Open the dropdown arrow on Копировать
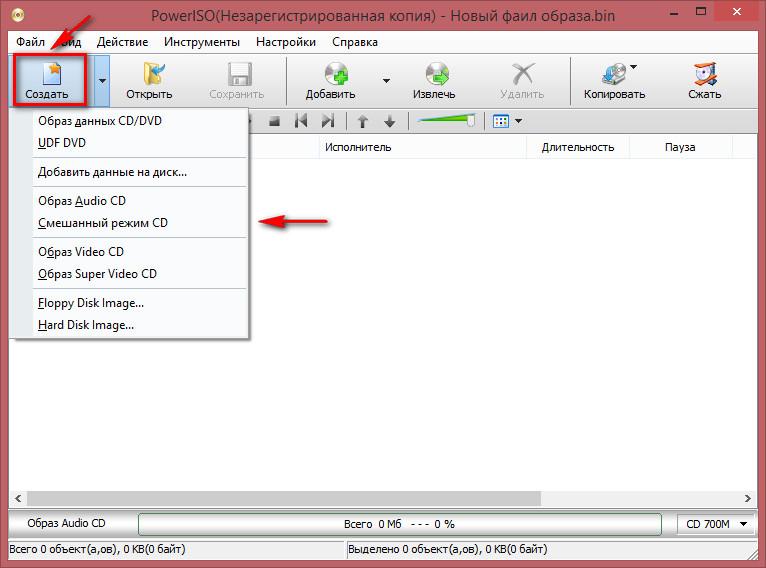The height and width of the screenshot is (568, 766). (634, 67)
